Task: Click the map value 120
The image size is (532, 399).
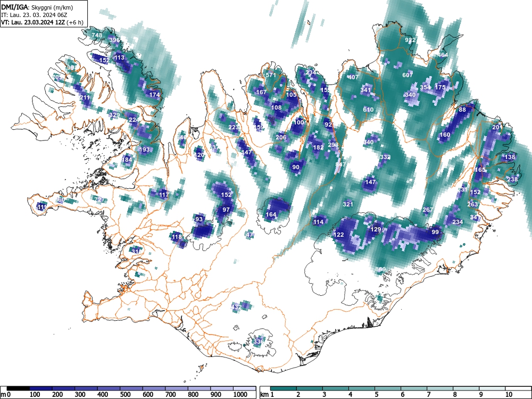Action: coord(199,155)
